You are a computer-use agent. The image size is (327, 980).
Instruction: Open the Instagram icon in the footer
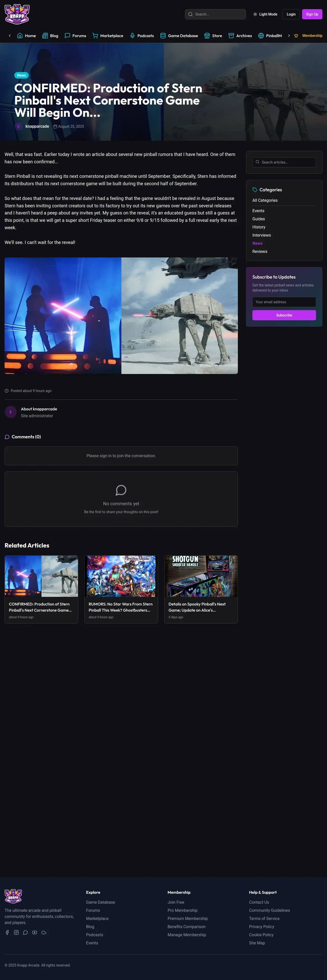pyautogui.click(x=16, y=932)
